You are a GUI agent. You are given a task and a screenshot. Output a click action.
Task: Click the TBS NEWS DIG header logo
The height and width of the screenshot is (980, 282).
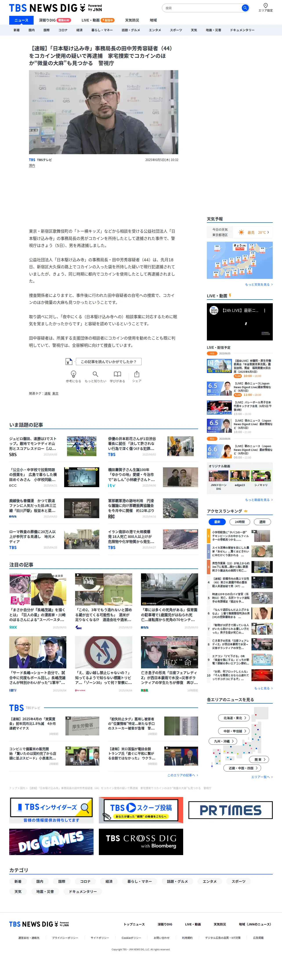click(x=56, y=8)
